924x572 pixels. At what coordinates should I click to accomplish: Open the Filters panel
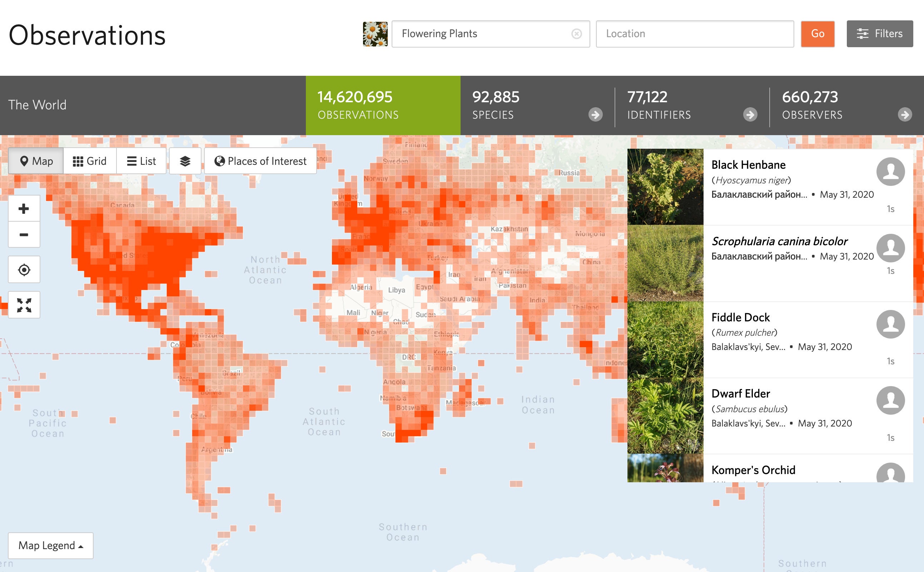880,34
